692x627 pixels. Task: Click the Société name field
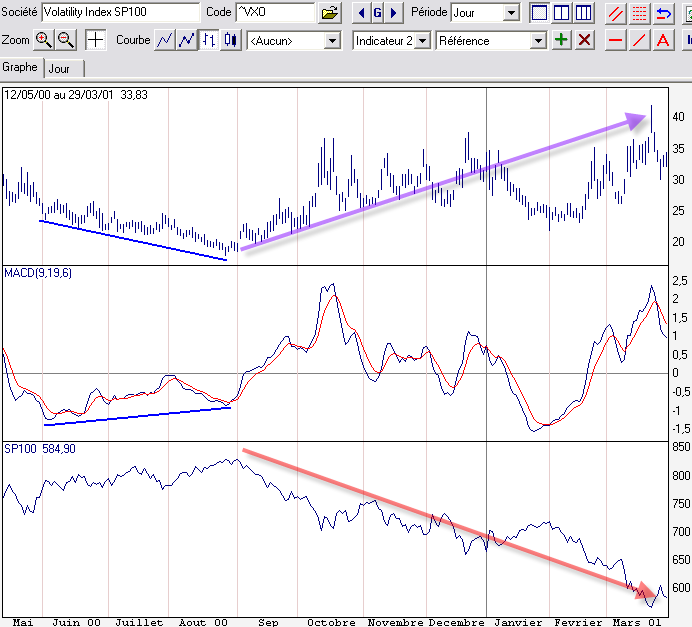[x=121, y=12]
